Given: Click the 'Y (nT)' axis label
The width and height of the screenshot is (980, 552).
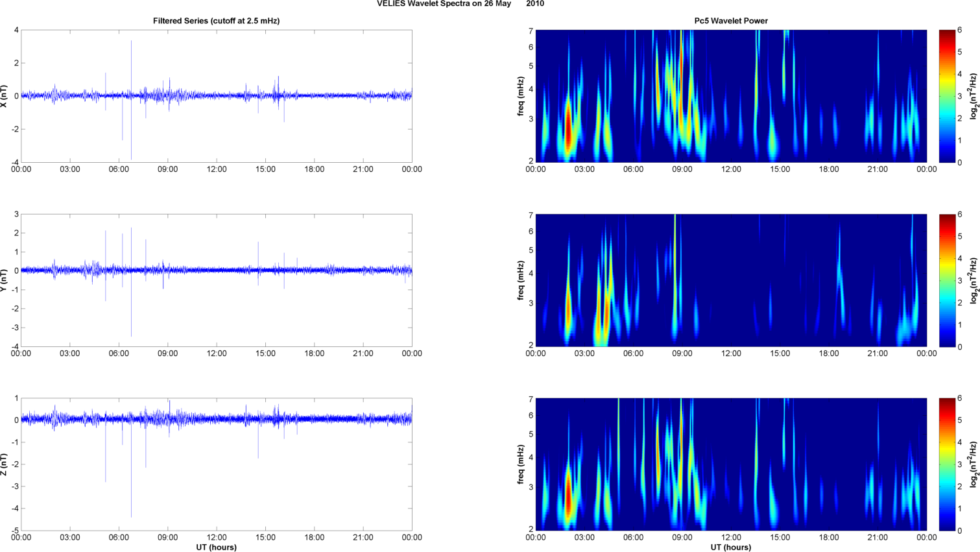Looking at the screenshot, I should (5, 280).
